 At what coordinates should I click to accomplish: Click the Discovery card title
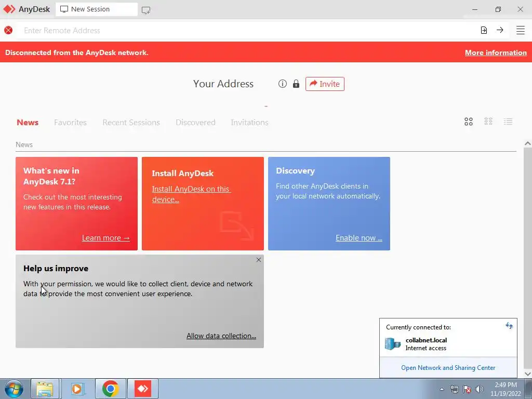click(x=295, y=170)
